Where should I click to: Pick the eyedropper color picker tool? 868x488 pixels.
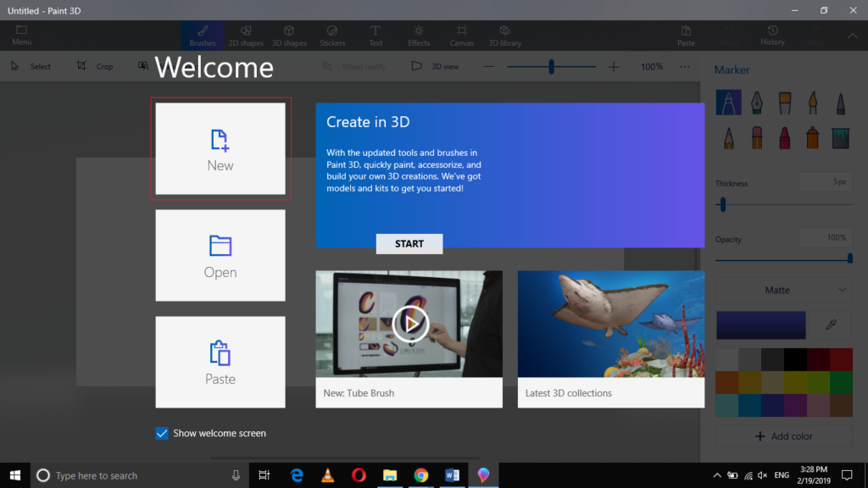pyautogui.click(x=832, y=325)
